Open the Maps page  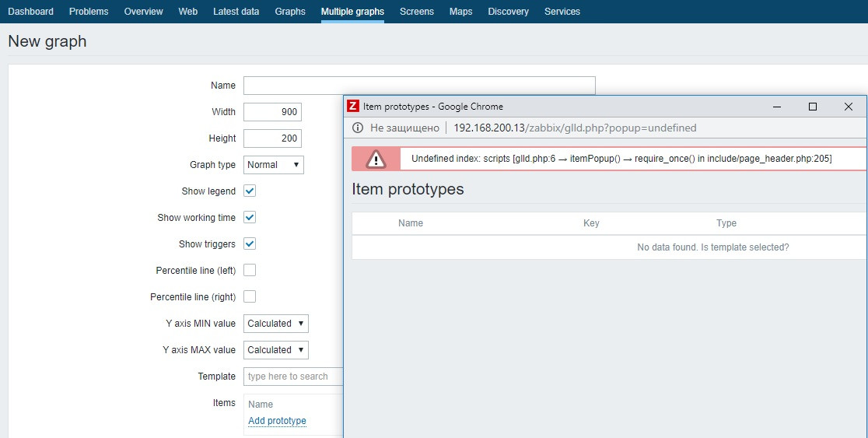click(461, 11)
